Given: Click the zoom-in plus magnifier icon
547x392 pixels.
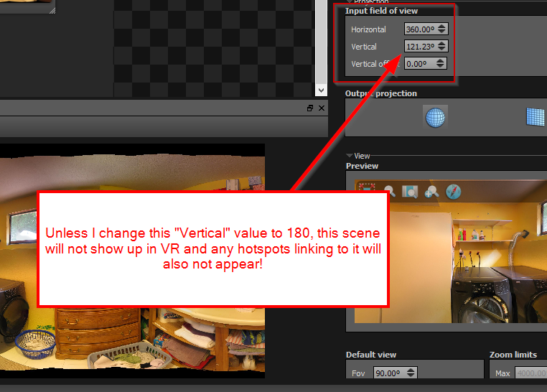Looking at the screenshot, I should tap(431, 192).
